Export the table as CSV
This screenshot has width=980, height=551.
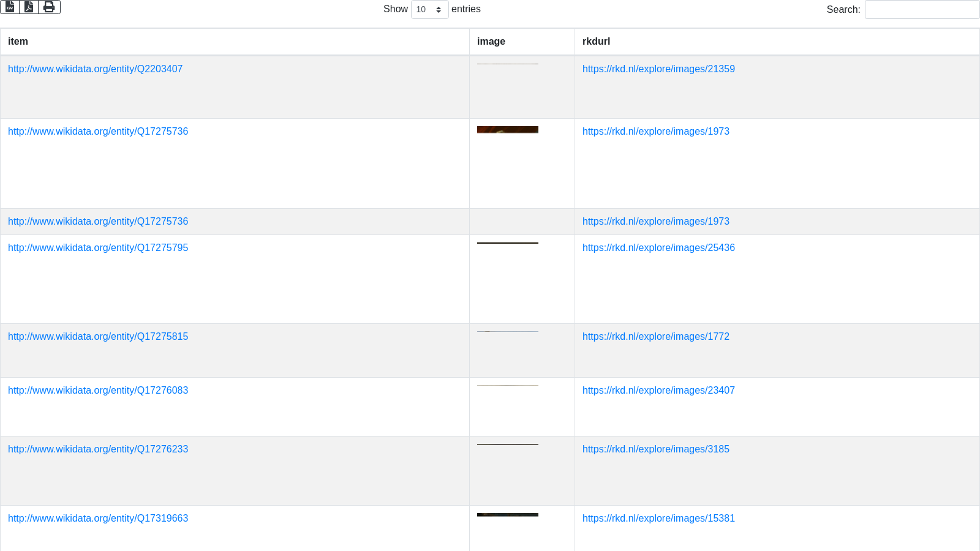(10, 7)
